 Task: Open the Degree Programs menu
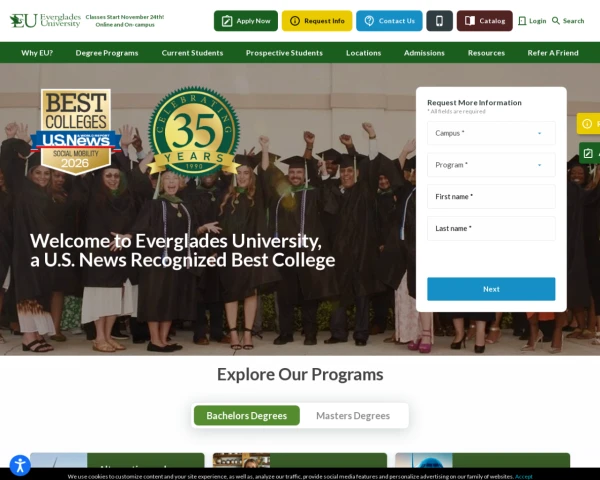[107, 53]
